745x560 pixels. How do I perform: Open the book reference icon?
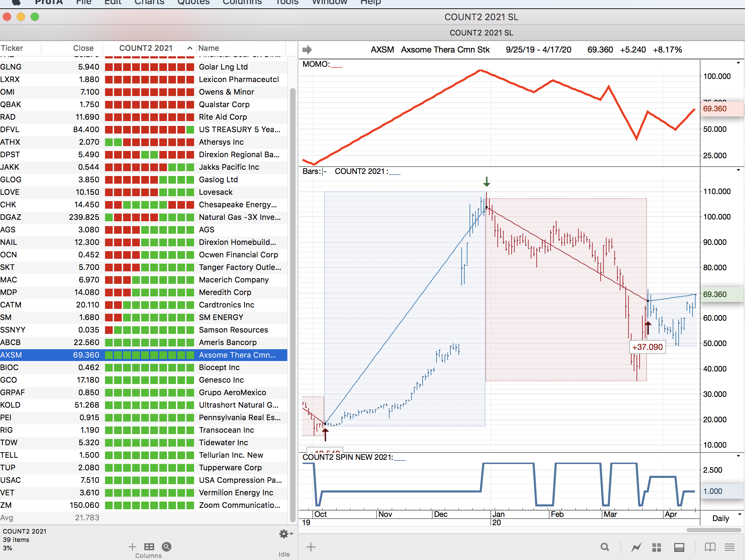(x=710, y=547)
